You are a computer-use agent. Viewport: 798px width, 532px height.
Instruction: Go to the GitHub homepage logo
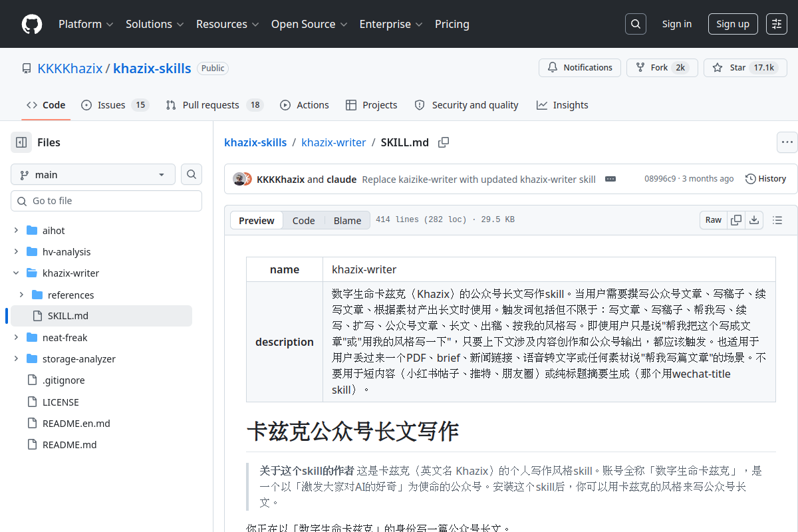[32, 24]
